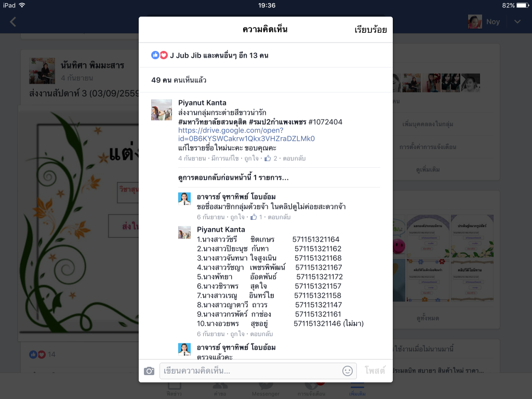The width and height of the screenshot is (532, 399).
Task: Open the emoji smiley picker
Action: point(348,371)
